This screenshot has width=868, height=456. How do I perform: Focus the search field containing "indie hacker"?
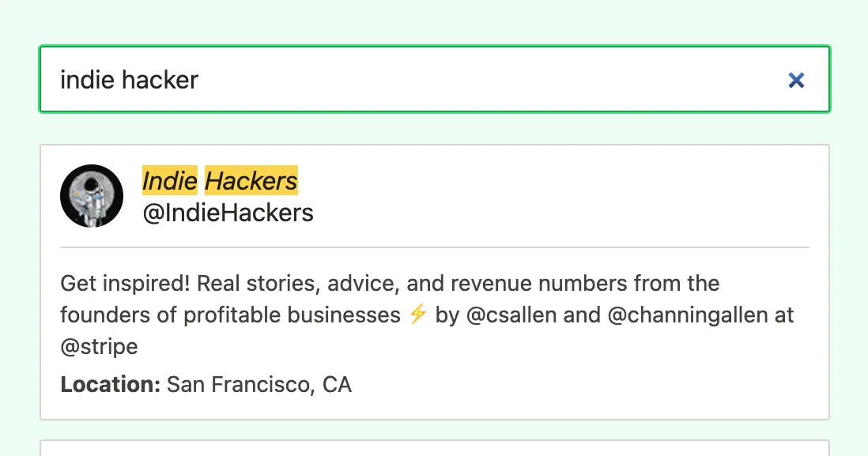(395, 80)
